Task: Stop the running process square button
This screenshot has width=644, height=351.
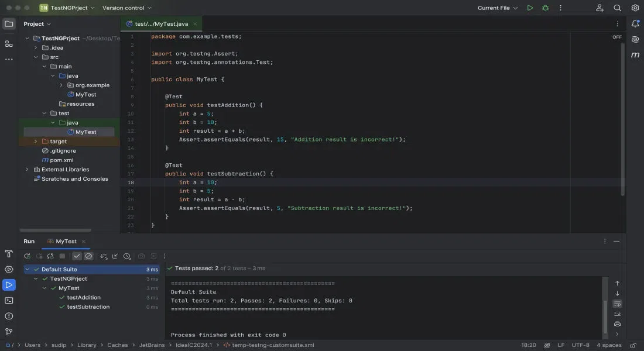Action: (x=62, y=256)
